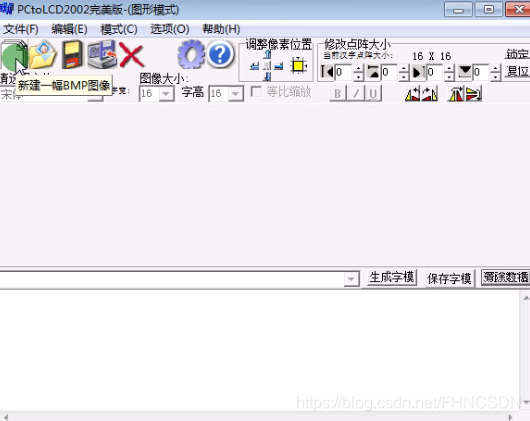Viewport: 530px width, 421px height.
Task: Open the 编辑(E) menu
Action: (69, 29)
